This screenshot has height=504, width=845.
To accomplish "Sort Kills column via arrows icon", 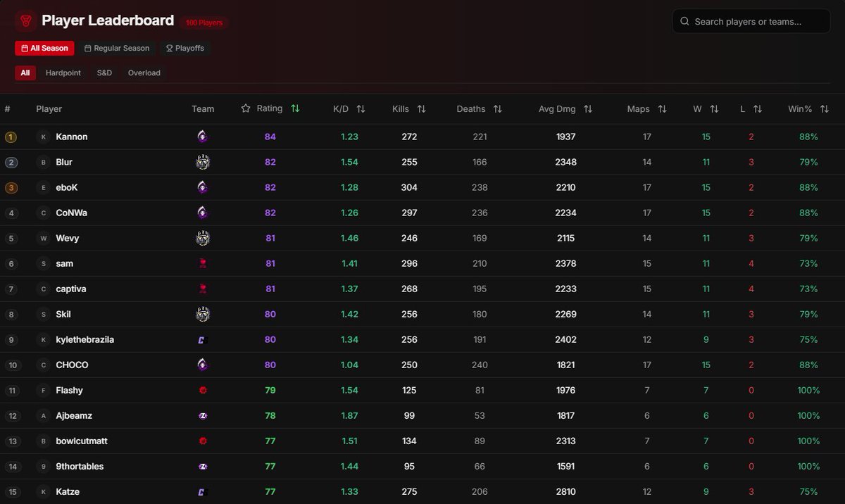I will pyautogui.click(x=421, y=109).
